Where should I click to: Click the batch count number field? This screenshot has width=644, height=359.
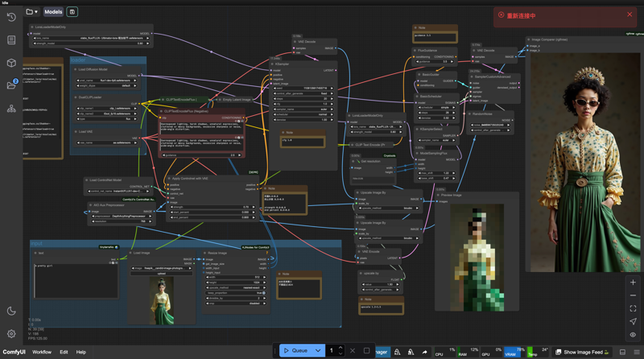tap(332, 351)
